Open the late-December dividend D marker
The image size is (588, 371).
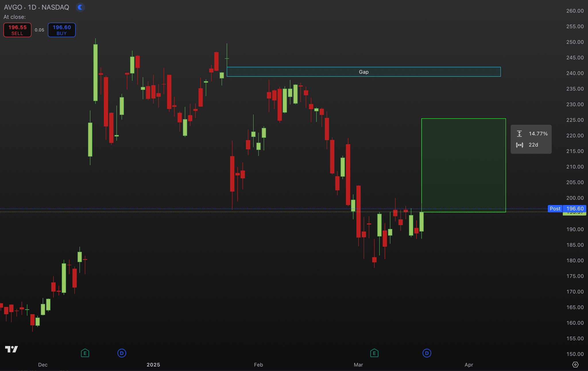122,353
